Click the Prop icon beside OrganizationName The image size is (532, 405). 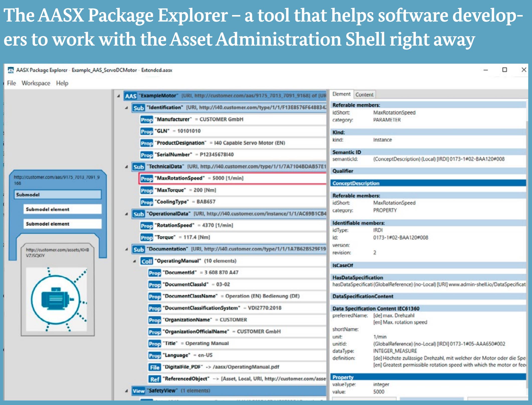tap(155, 320)
